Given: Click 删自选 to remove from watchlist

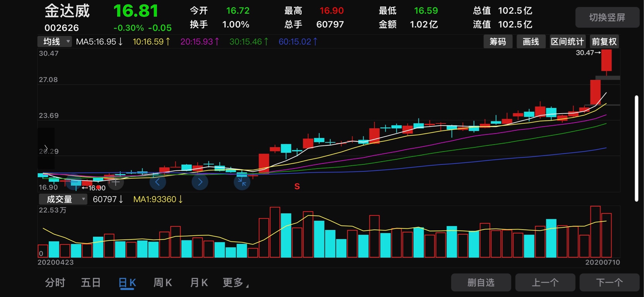Looking at the screenshot, I should click(481, 283).
